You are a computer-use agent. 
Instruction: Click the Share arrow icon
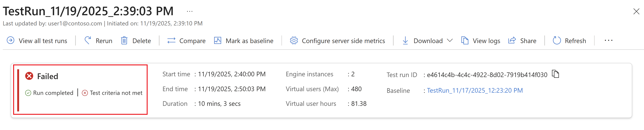click(512, 40)
